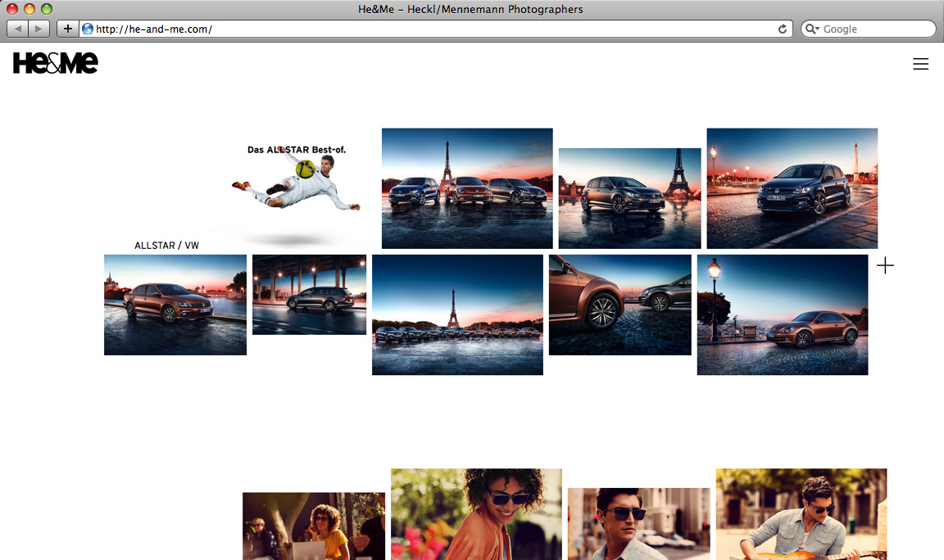Go forward with browser forward arrow

pyautogui.click(x=39, y=29)
